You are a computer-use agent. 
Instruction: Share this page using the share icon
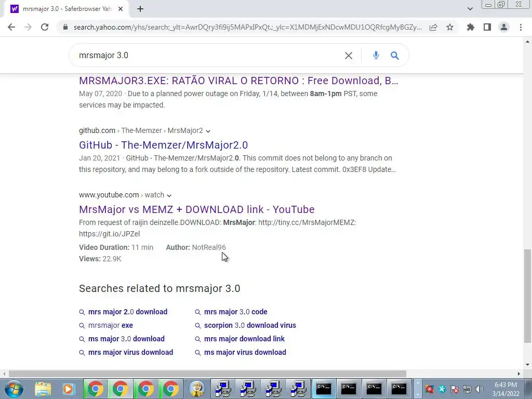[433, 27]
